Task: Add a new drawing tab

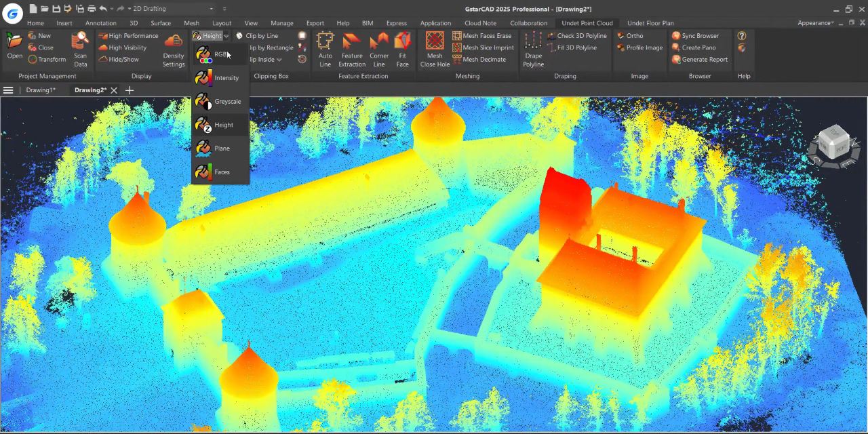Action: tap(130, 90)
